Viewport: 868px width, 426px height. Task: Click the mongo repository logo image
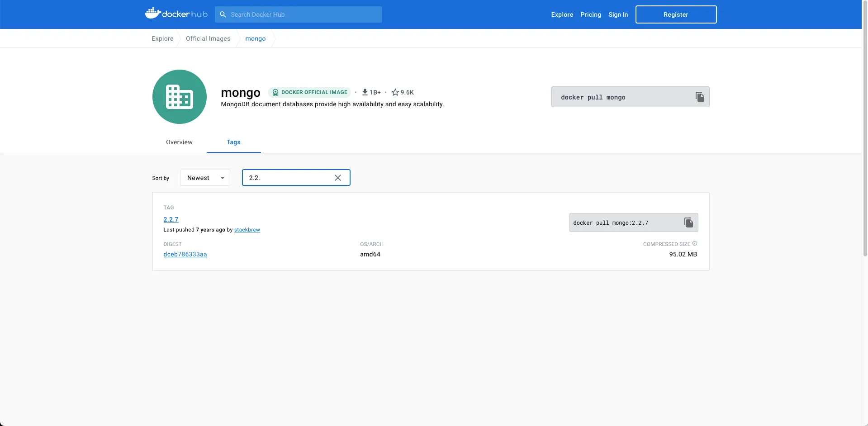pyautogui.click(x=180, y=97)
